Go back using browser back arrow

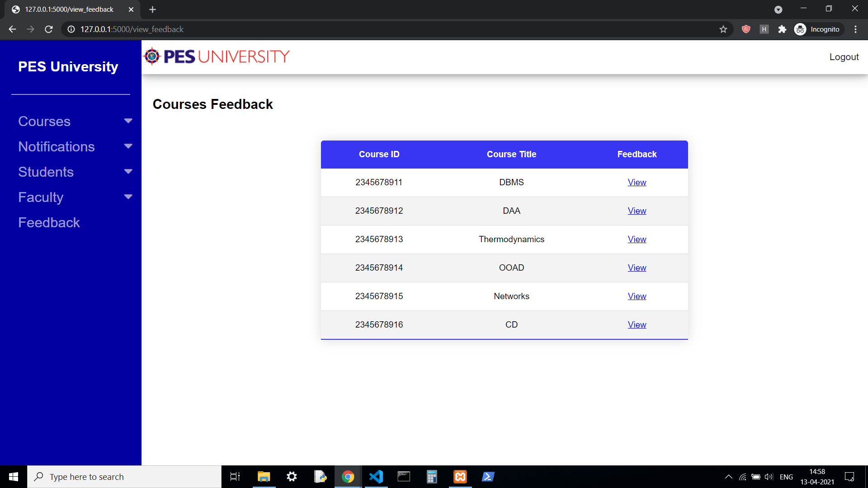pos(12,29)
